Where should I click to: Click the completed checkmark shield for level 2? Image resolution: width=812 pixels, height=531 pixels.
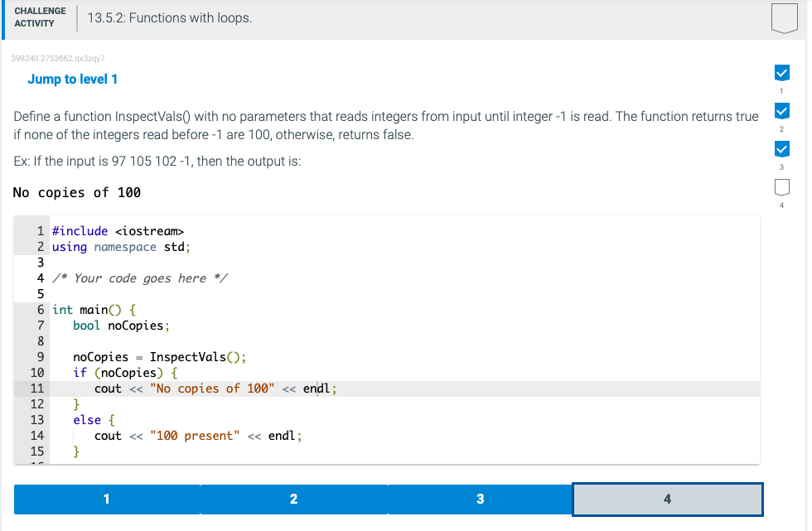point(782,111)
